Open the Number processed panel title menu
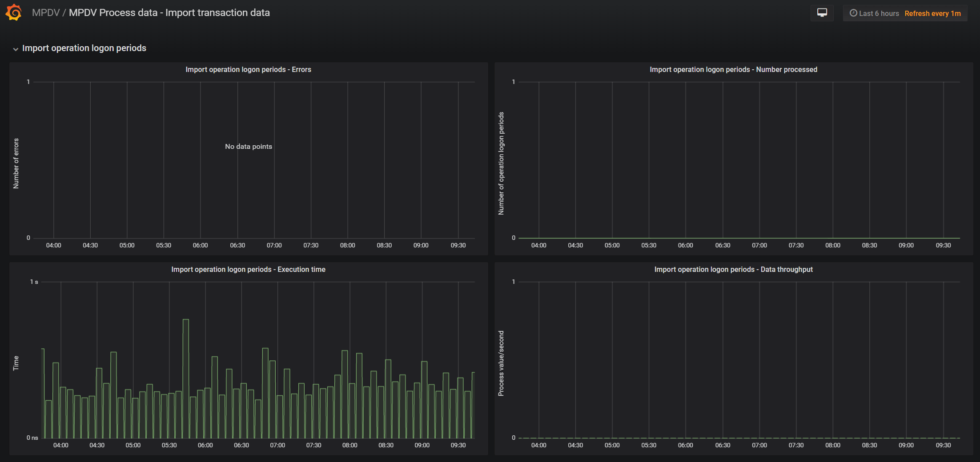This screenshot has width=980, height=462. tap(733, 69)
